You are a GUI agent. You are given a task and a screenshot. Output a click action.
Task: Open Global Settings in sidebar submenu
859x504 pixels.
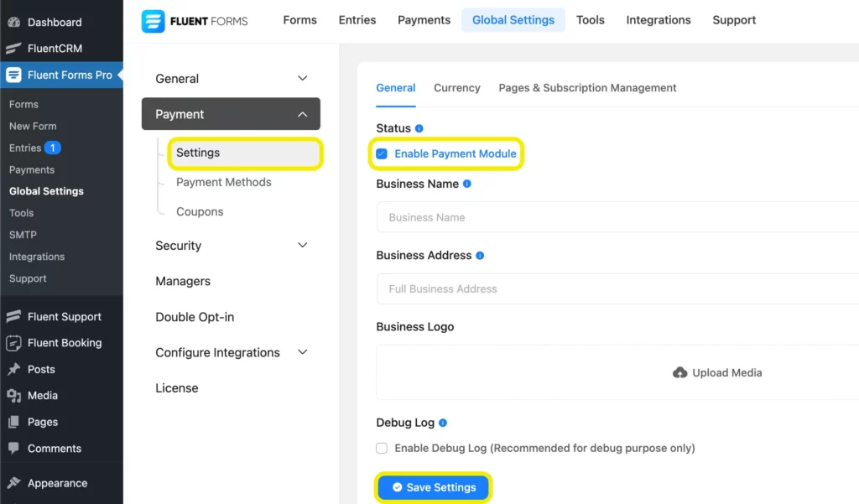tap(47, 191)
